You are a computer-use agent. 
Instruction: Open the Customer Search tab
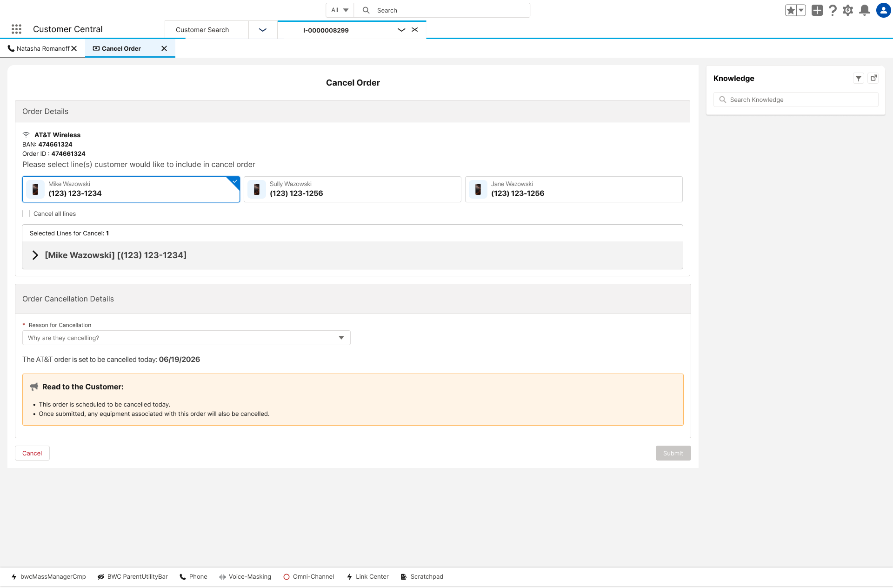click(202, 30)
